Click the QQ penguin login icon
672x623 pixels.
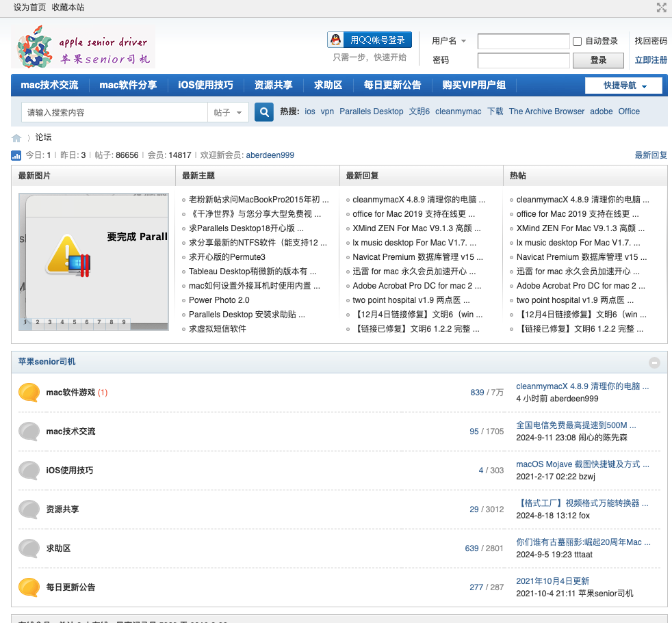[336, 40]
